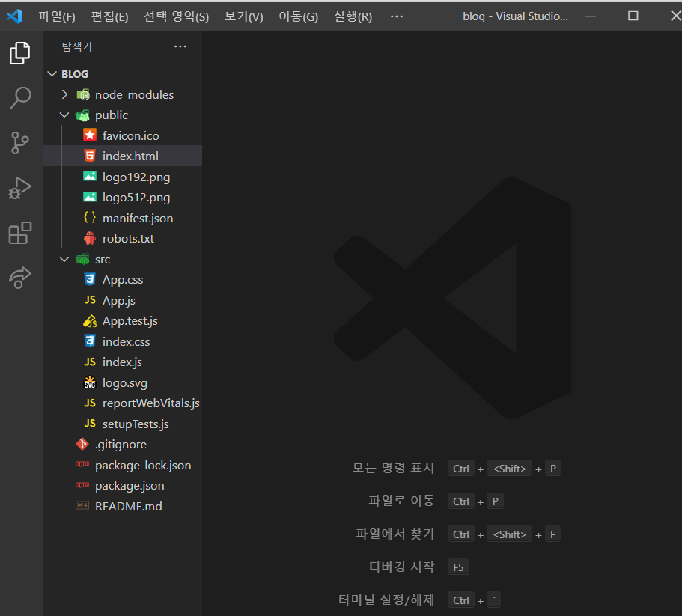The image size is (682, 616).
Task: Click the JS icon beside App.js
Action: 90,300
